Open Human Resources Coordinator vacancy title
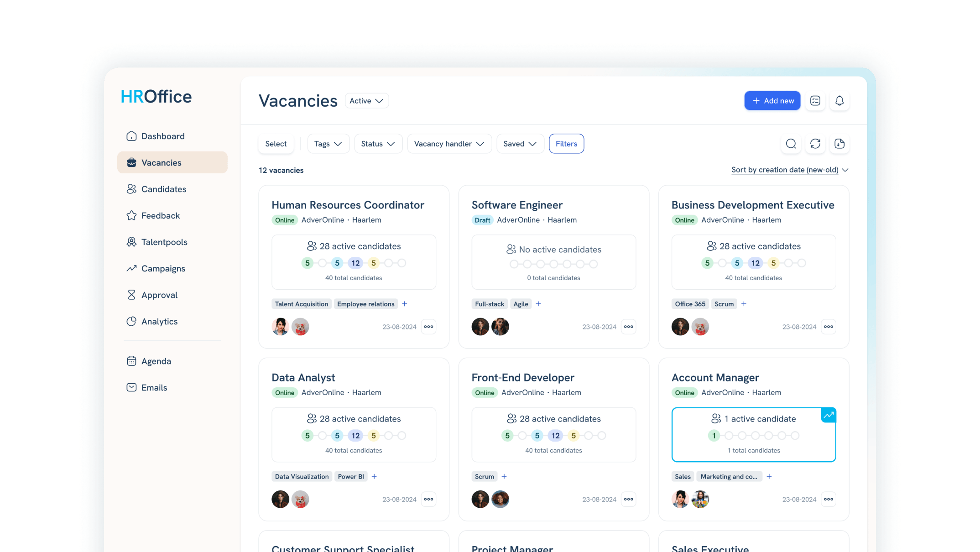Image resolution: width=980 pixels, height=552 pixels. 348,205
